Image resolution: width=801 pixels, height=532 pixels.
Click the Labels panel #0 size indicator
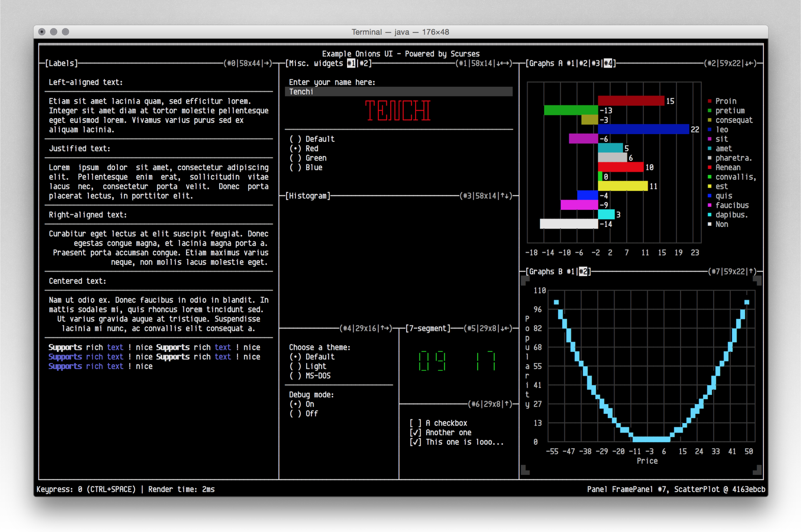[x=248, y=63]
